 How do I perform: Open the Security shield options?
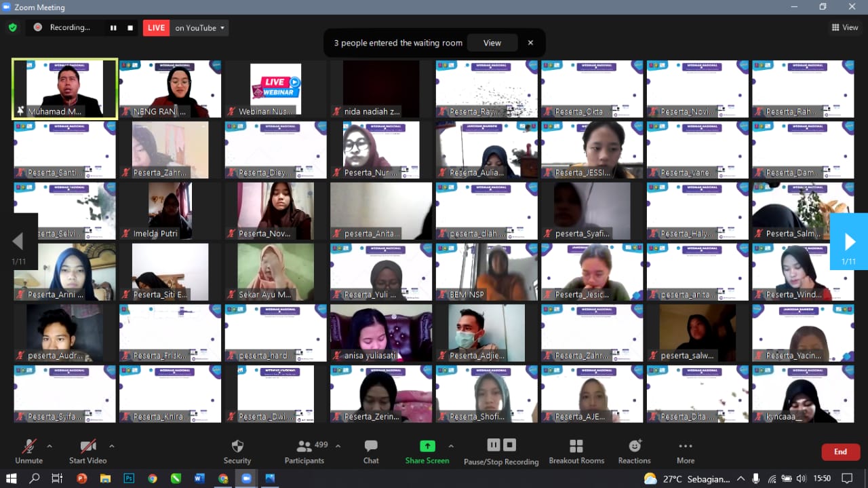coord(237,451)
